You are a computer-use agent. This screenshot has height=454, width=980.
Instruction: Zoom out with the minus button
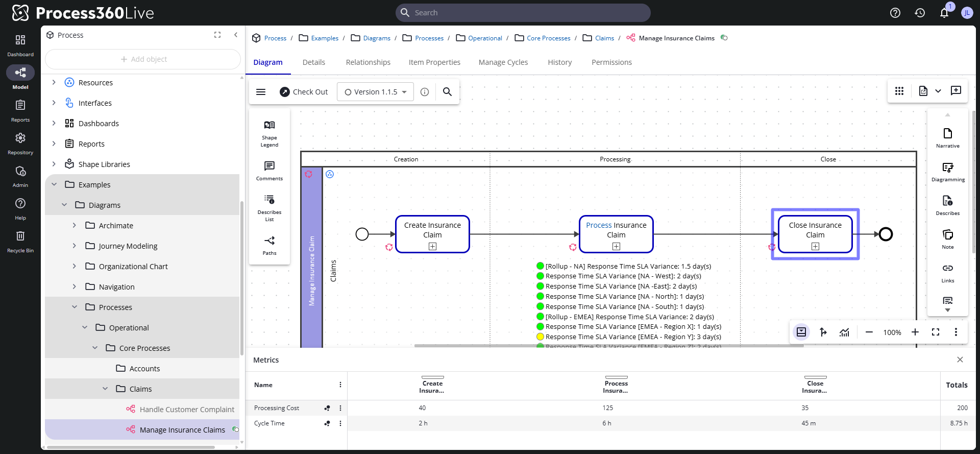[x=869, y=332]
